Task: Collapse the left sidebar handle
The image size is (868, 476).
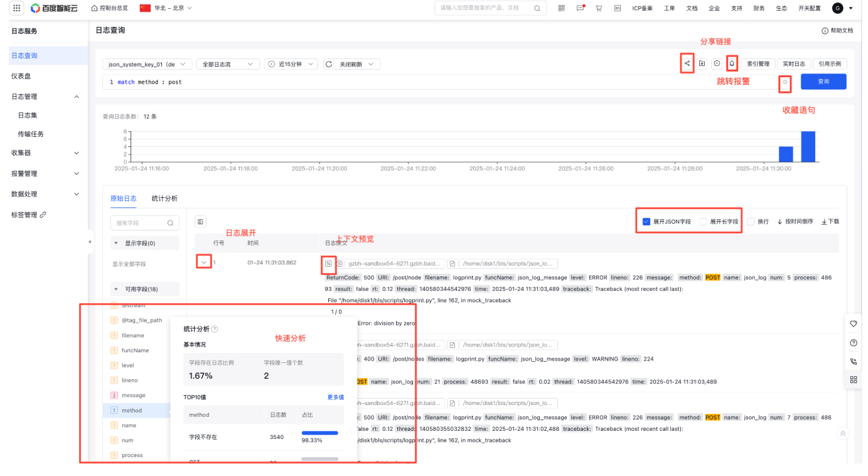Action: pos(90,242)
